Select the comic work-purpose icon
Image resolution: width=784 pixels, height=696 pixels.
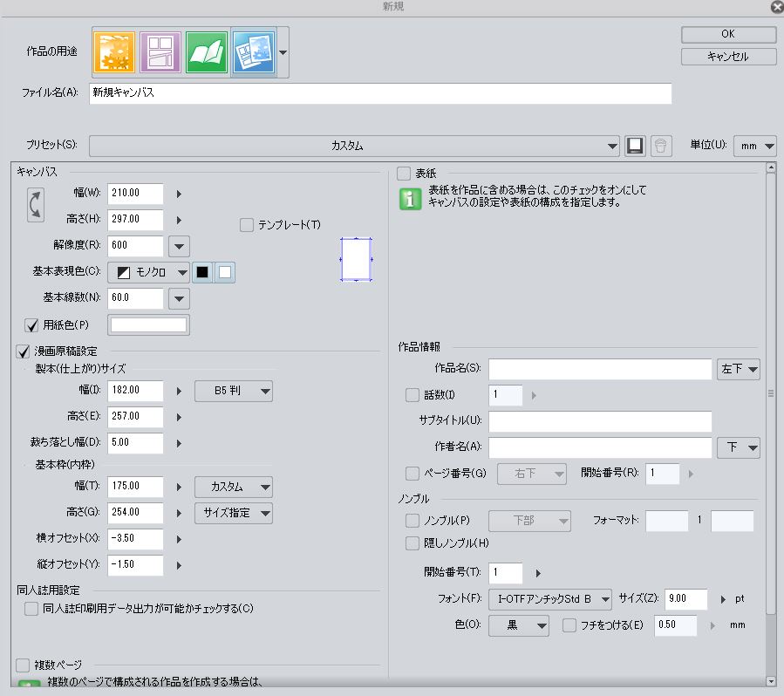[160, 52]
